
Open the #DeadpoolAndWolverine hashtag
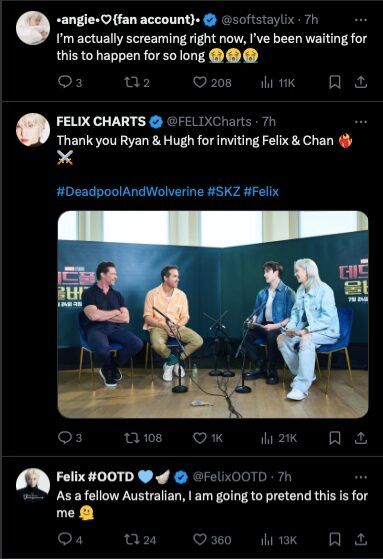[x=130, y=191]
